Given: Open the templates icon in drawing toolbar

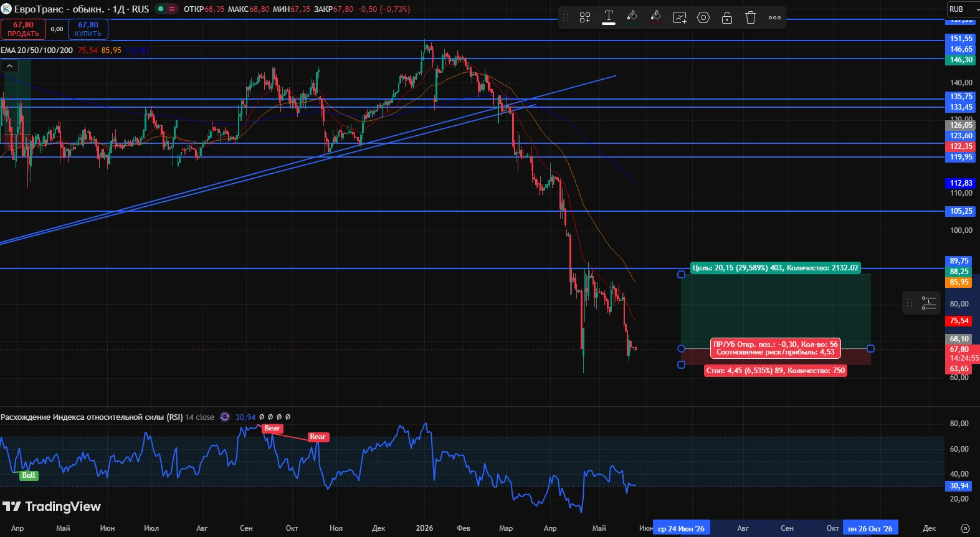Looking at the screenshot, I should tap(585, 17).
